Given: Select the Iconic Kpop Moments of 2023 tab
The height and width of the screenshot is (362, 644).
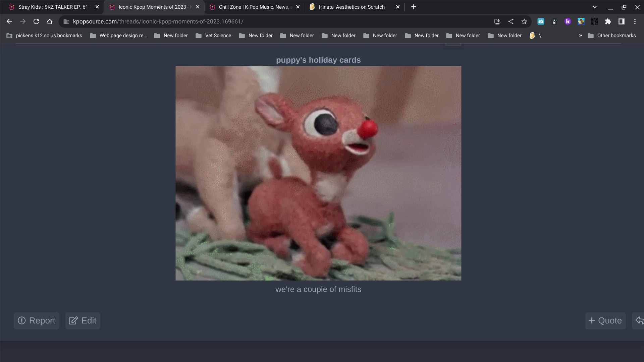Looking at the screenshot, I should (x=154, y=7).
